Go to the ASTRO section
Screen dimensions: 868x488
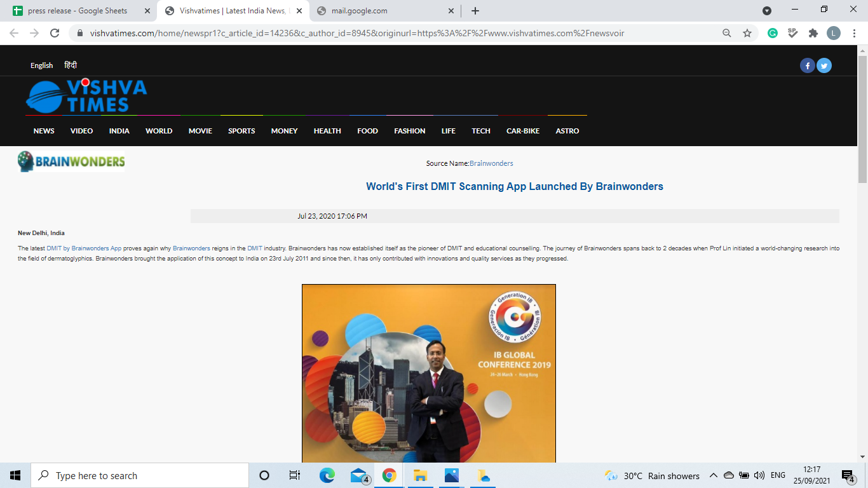tap(567, 131)
